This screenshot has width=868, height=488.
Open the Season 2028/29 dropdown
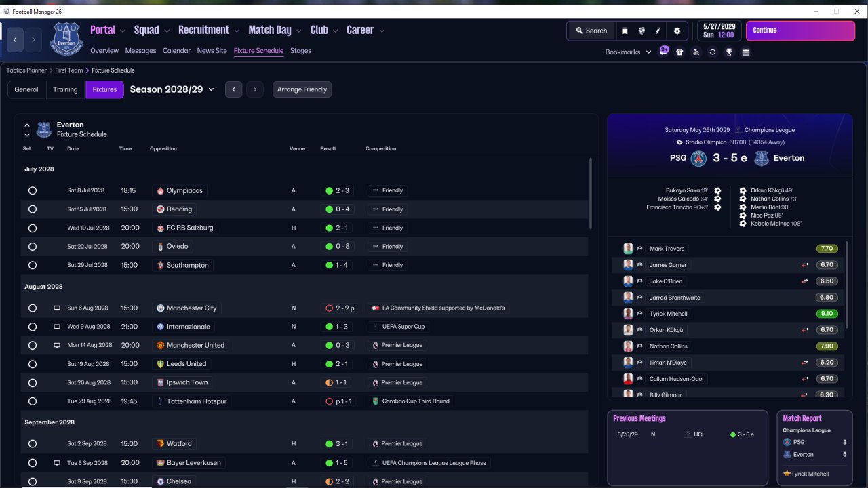172,89
